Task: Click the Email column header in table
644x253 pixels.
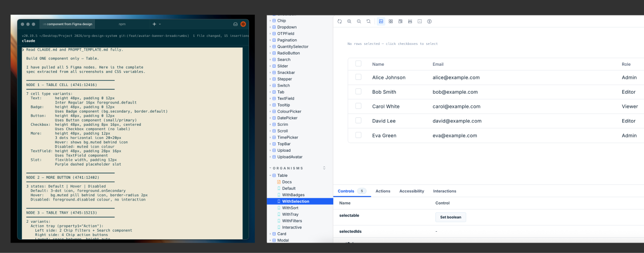Action: (x=438, y=64)
